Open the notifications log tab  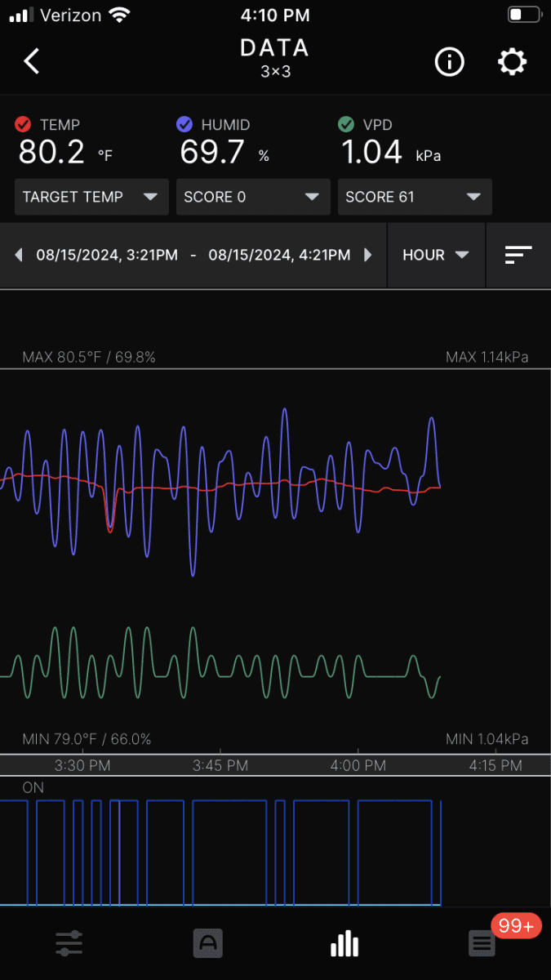tap(482, 945)
